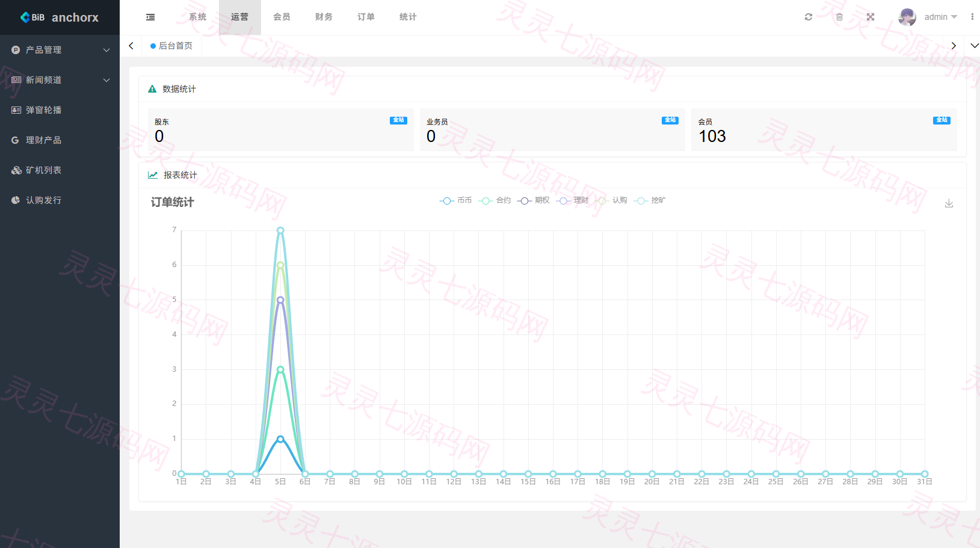Viewport: 980px width, 548px height.
Task: Toggle the 币币 series in chart legend
Action: tap(456, 200)
